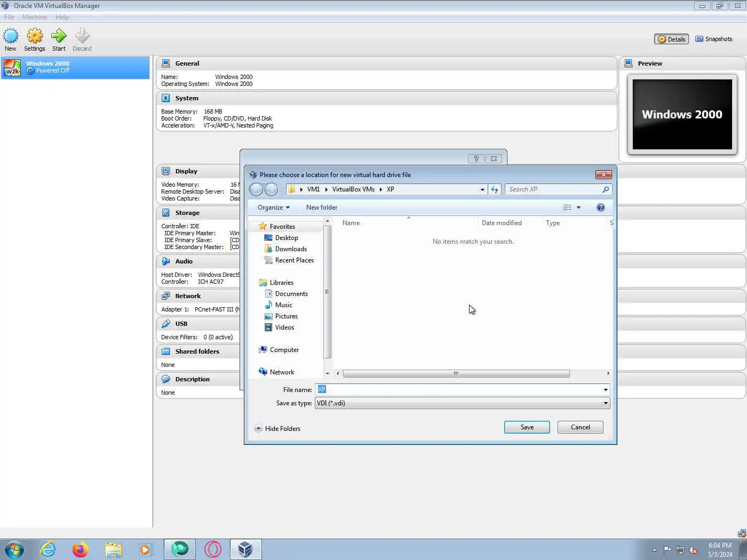Open the Windows Start menu

pyautogui.click(x=14, y=549)
